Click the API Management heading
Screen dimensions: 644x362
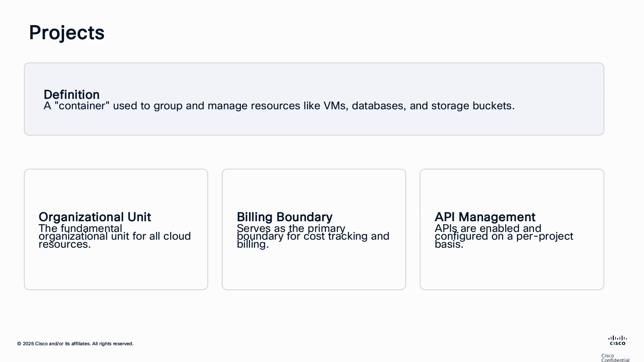tap(485, 217)
